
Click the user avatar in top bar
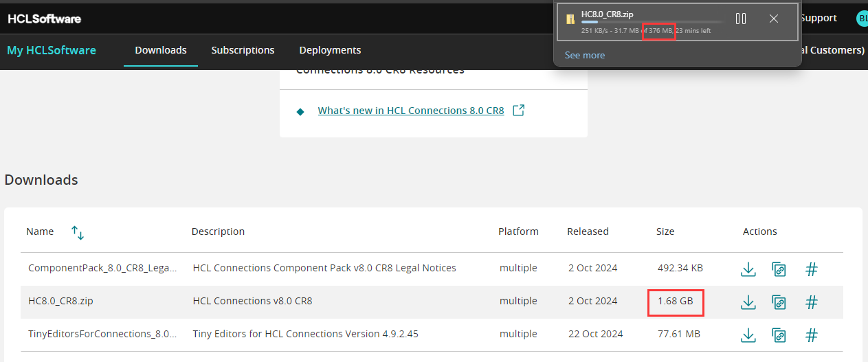(862, 19)
